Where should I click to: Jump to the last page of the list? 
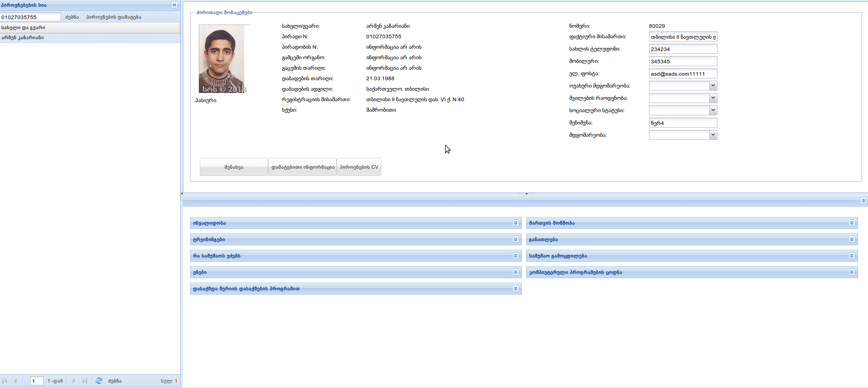(x=85, y=381)
